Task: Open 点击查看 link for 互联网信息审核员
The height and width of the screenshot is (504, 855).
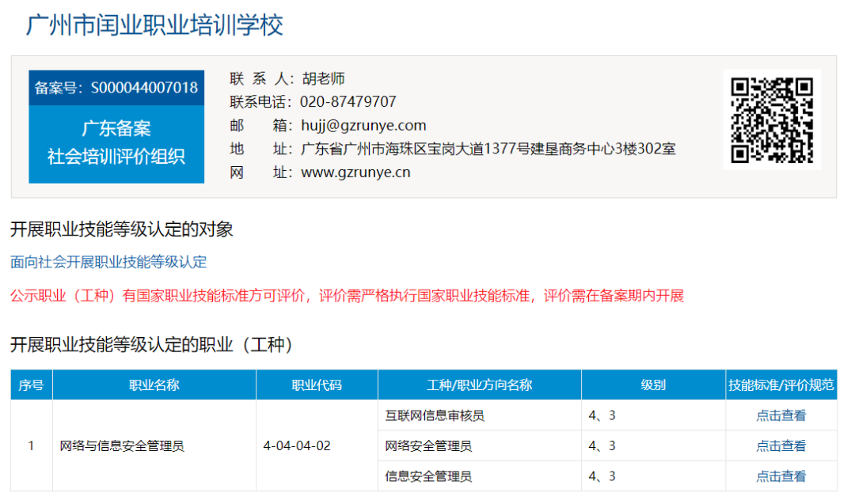Action: pyautogui.click(x=781, y=415)
